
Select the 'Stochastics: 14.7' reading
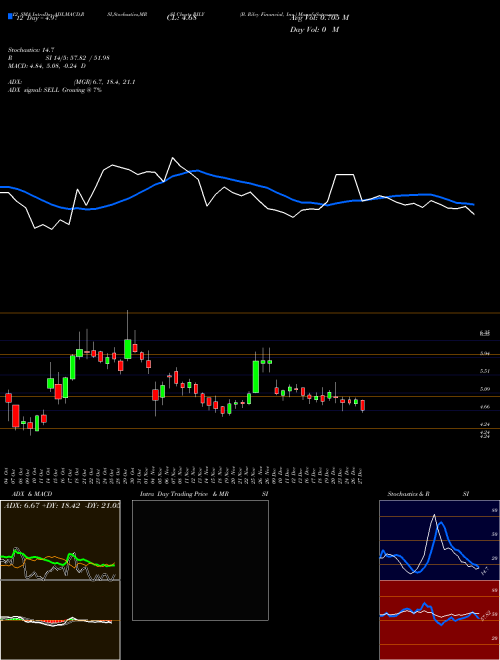click(x=31, y=50)
